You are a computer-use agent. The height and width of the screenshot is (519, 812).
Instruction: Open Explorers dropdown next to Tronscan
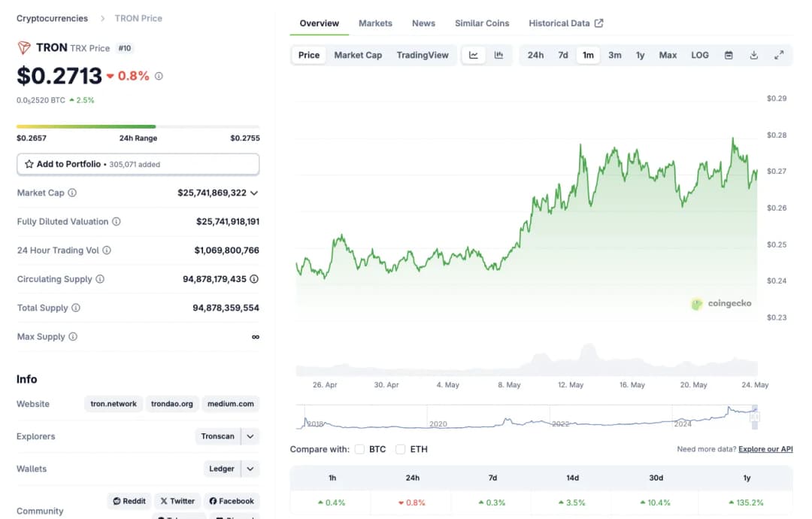pyautogui.click(x=250, y=436)
